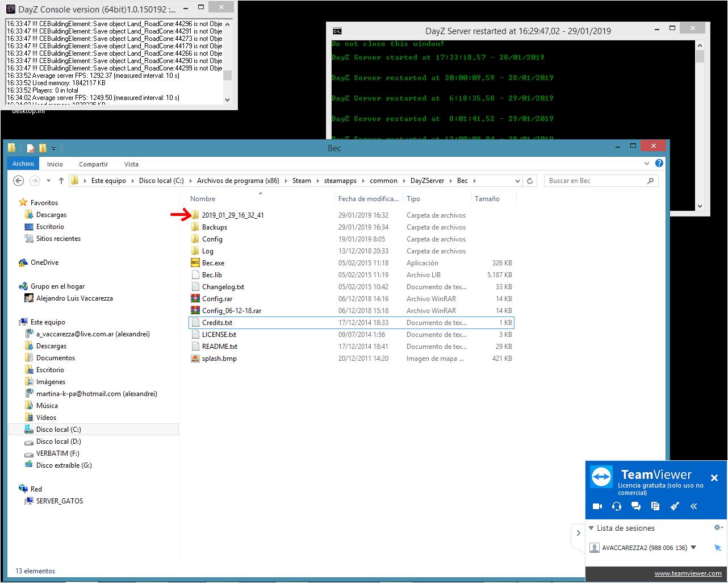Go up one level with up arrow
The width and height of the screenshot is (728, 583).
click(x=61, y=181)
